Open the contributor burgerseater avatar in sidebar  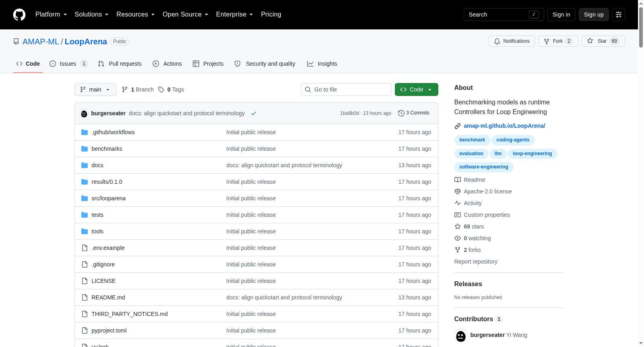[x=461, y=336]
